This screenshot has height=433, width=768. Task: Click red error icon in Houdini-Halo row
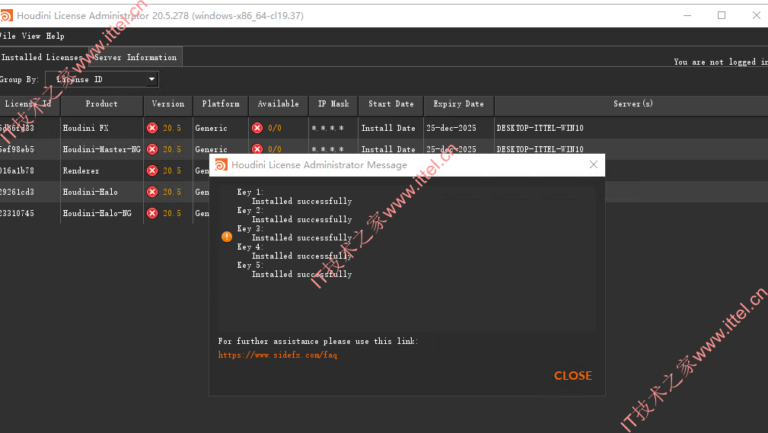click(153, 192)
